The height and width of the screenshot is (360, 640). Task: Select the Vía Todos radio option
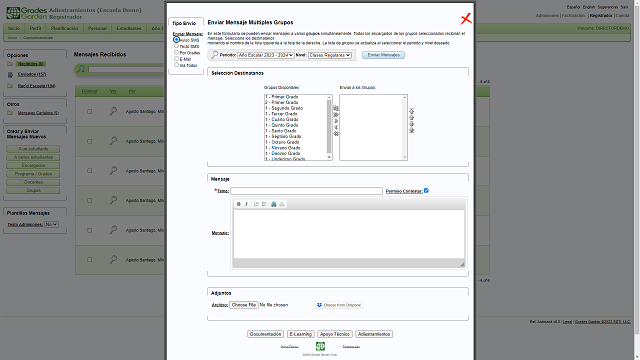click(x=176, y=65)
